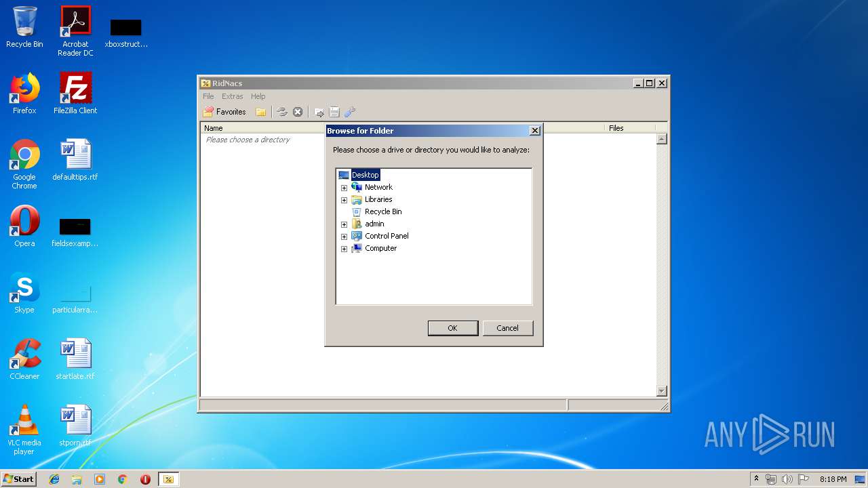This screenshot has height=488, width=868.
Task: Click scroll down arrow in RidNacs list
Action: (662, 391)
